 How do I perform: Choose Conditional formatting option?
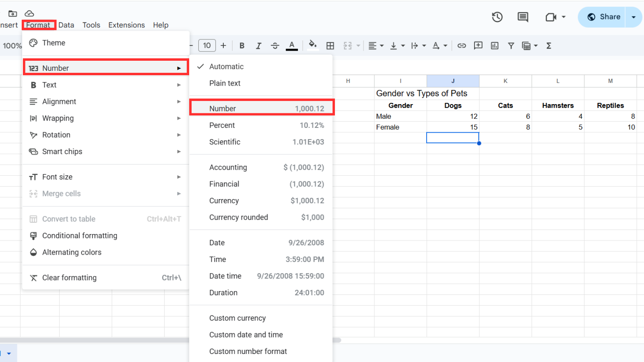(x=106, y=236)
